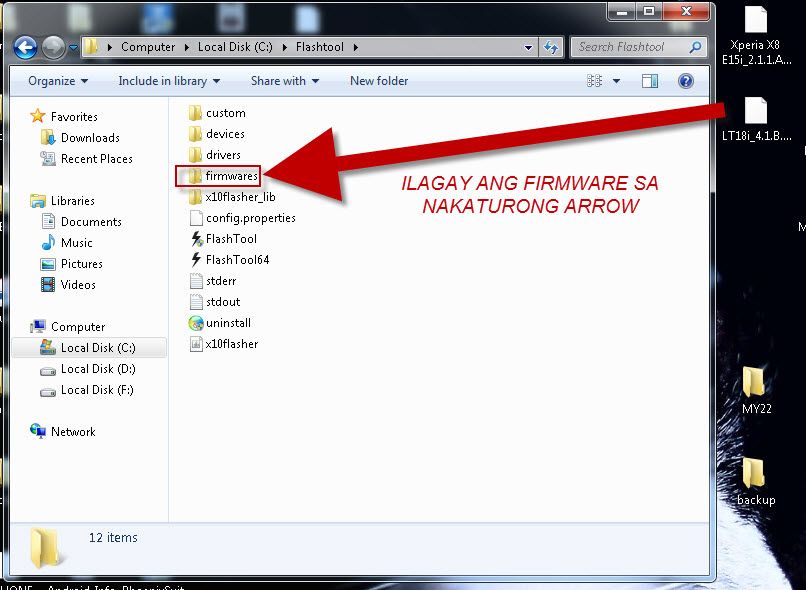Click the 12 items status text
This screenshot has height=590, width=806.
[113, 538]
